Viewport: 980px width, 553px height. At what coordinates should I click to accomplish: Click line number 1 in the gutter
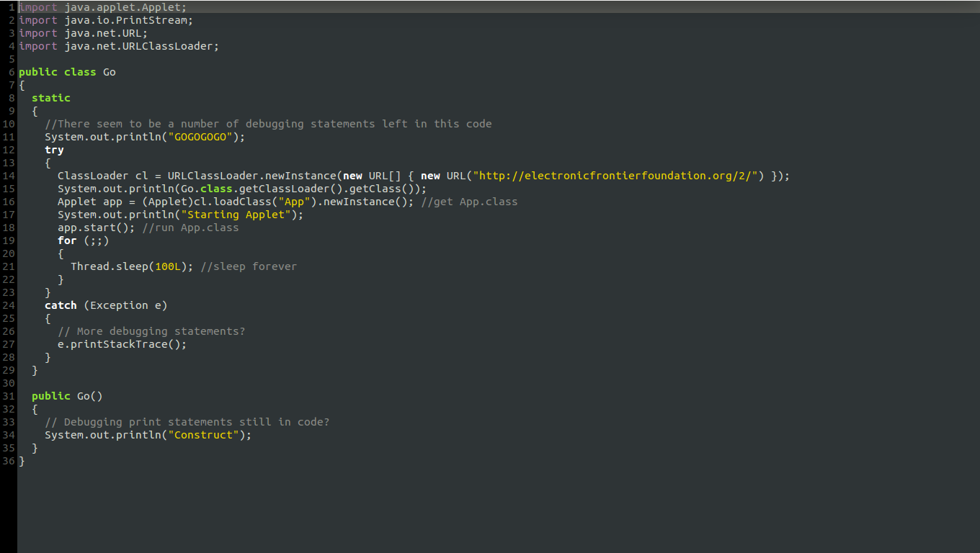coord(9,7)
